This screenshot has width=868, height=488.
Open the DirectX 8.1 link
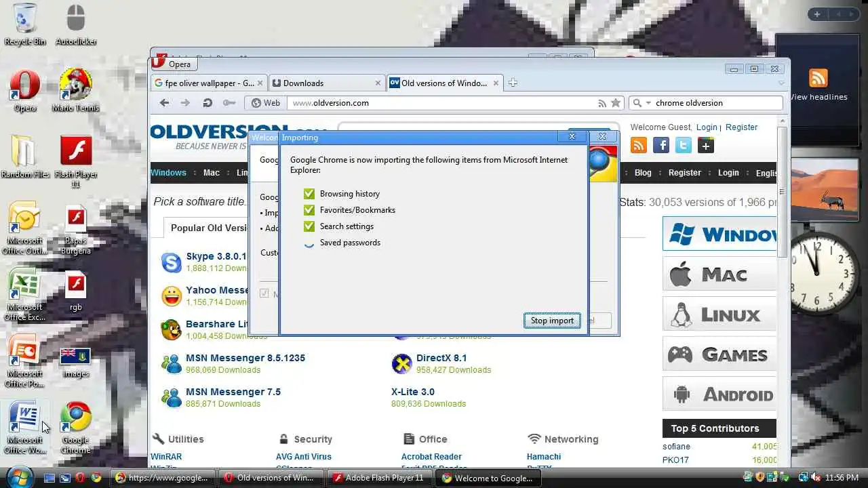point(441,358)
